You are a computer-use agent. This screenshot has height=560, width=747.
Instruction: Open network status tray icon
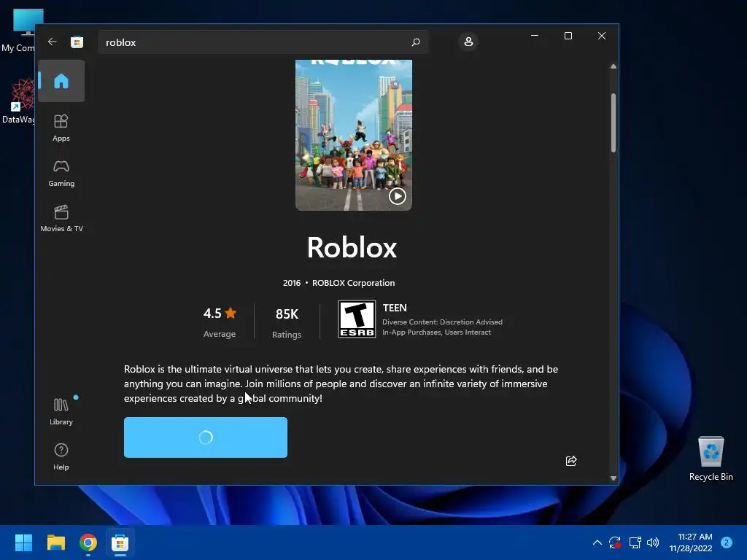635,542
